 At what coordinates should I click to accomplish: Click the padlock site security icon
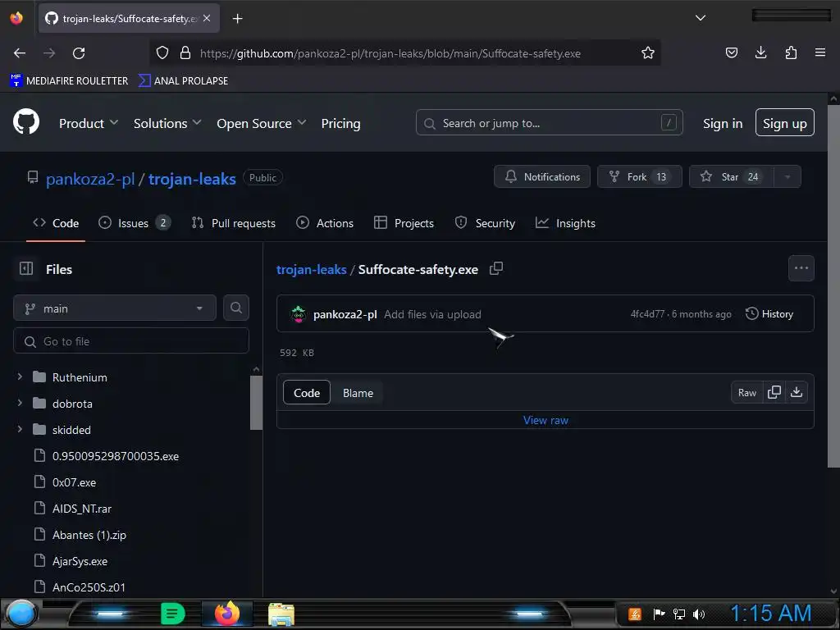click(185, 52)
